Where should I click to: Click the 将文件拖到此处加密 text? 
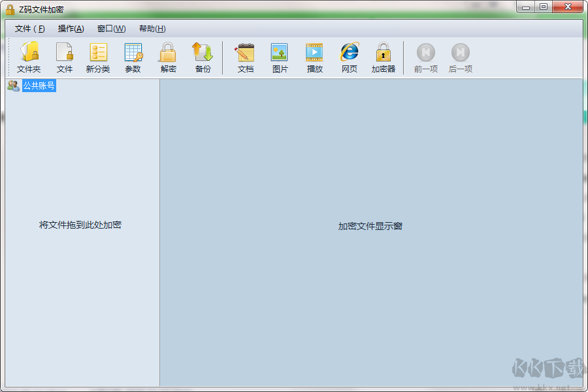(80, 225)
